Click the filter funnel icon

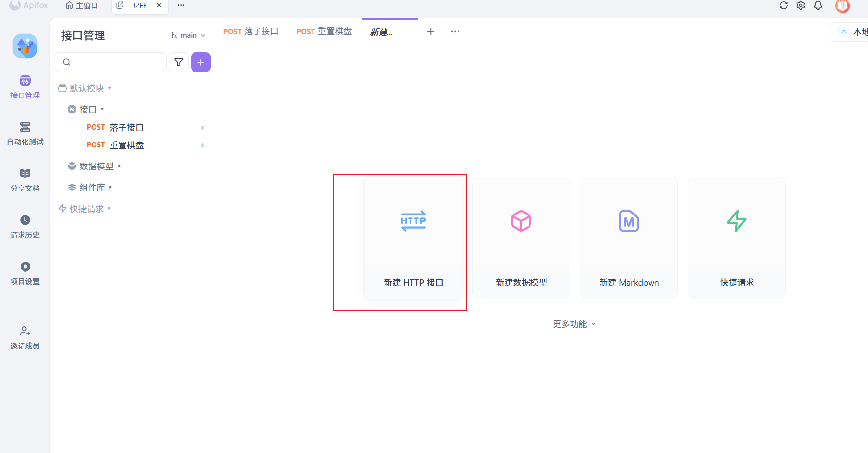pyautogui.click(x=179, y=62)
